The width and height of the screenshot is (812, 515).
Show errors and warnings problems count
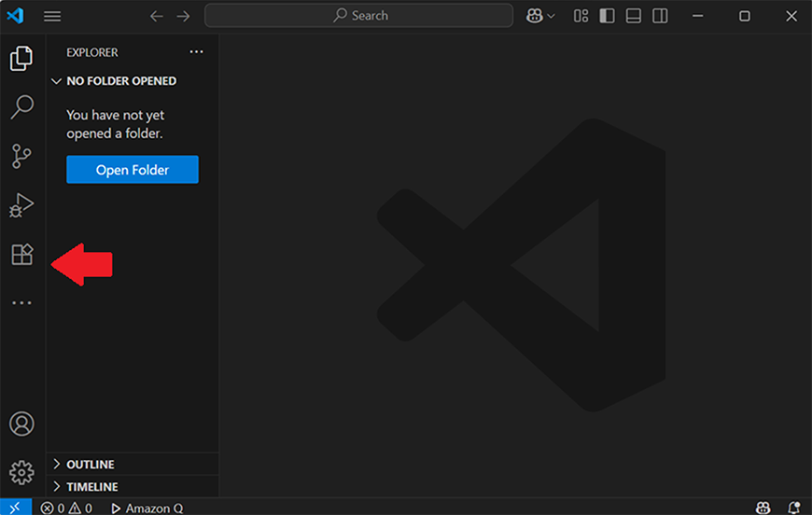(66, 508)
